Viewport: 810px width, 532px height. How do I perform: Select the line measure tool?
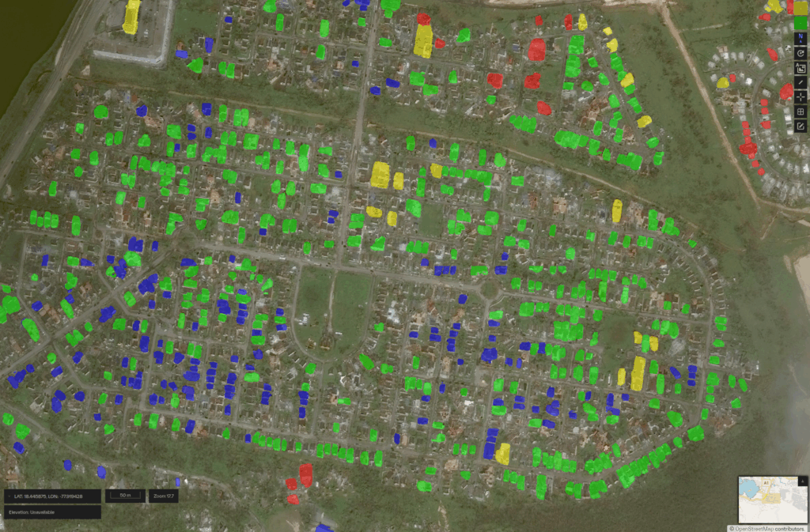(801, 82)
